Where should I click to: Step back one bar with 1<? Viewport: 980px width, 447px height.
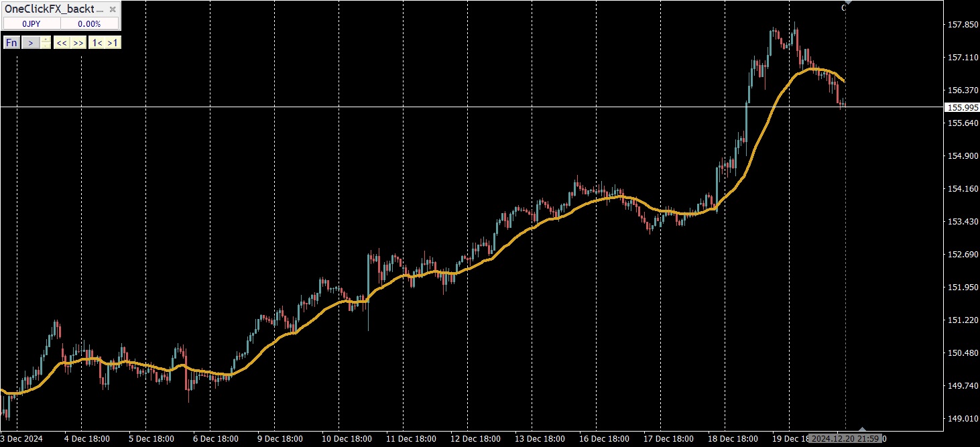(x=97, y=43)
